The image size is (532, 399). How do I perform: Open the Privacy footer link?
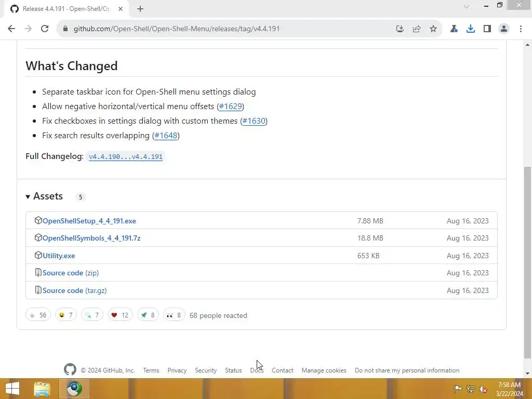pos(177,370)
